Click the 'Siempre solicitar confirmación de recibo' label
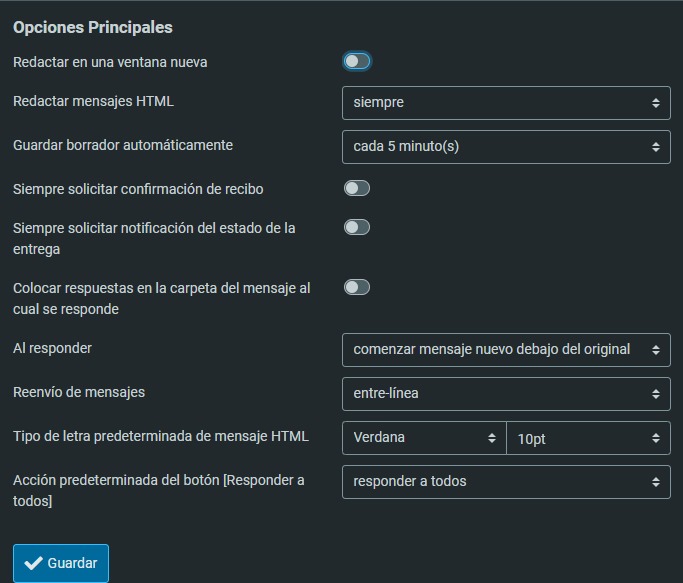This screenshot has height=583, width=683. click(138, 188)
